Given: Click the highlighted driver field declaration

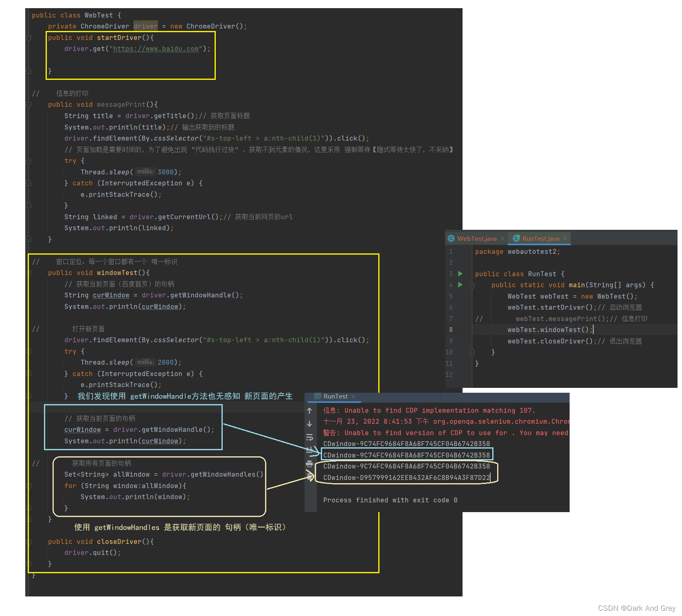Looking at the screenshot, I should [145, 26].
